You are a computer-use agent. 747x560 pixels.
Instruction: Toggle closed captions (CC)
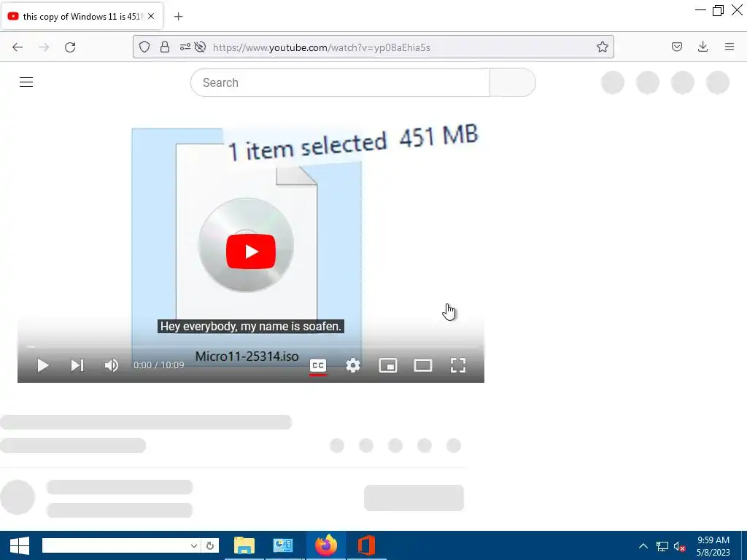tap(318, 365)
